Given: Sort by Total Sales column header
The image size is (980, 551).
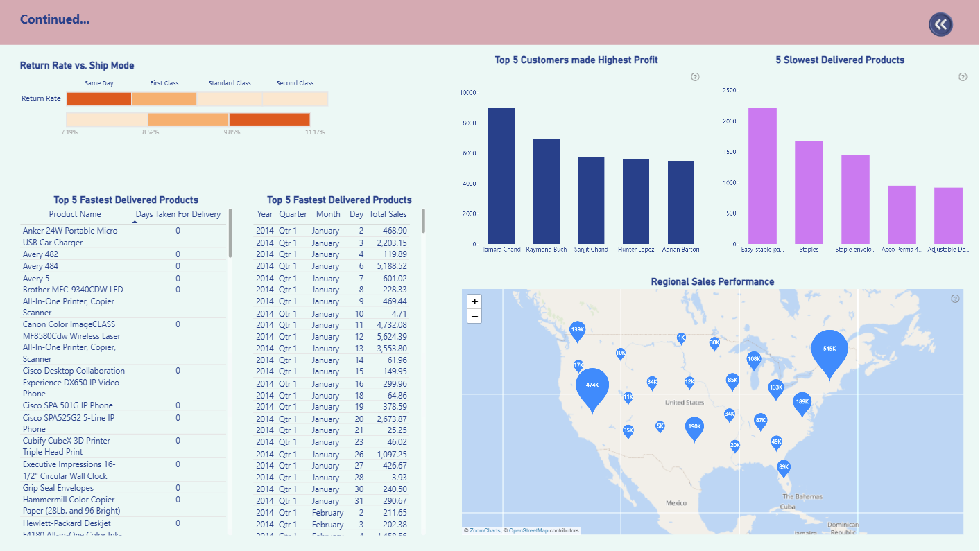Looking at the screenshot, I should [x=388, y=214].
